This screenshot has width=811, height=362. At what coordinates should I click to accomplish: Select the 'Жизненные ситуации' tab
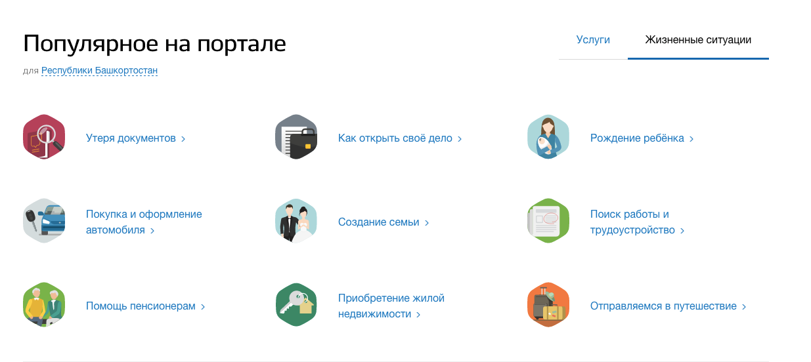698,40
